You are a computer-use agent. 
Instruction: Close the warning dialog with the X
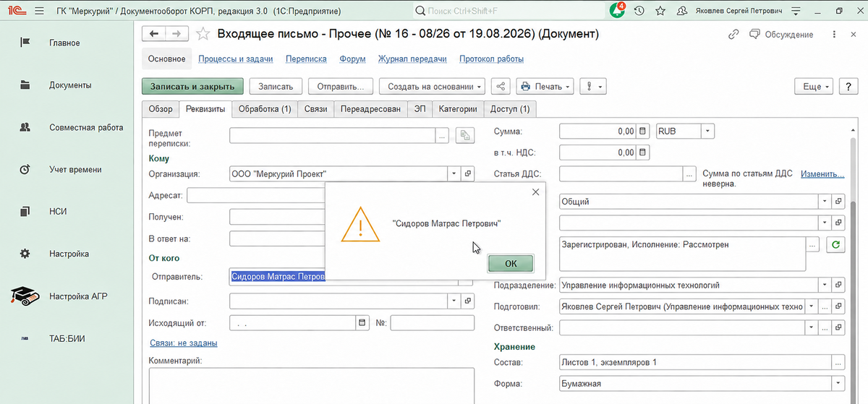click(535, 192)
